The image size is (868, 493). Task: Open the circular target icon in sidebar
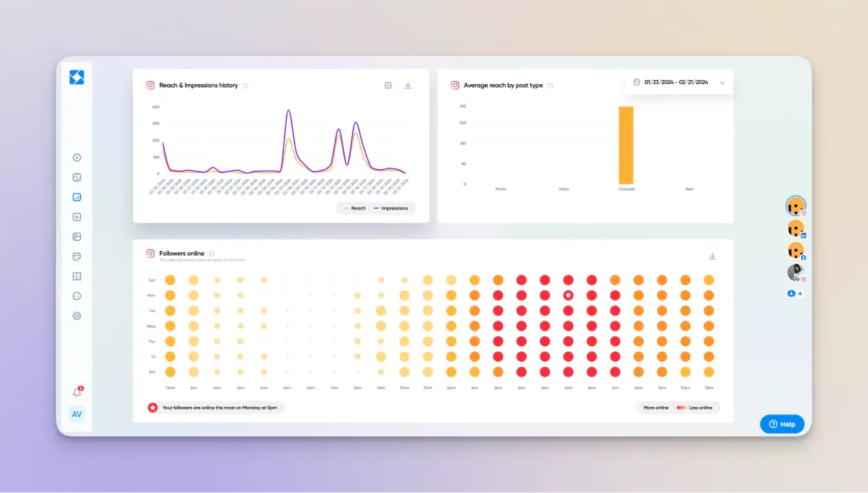[77, 316]
